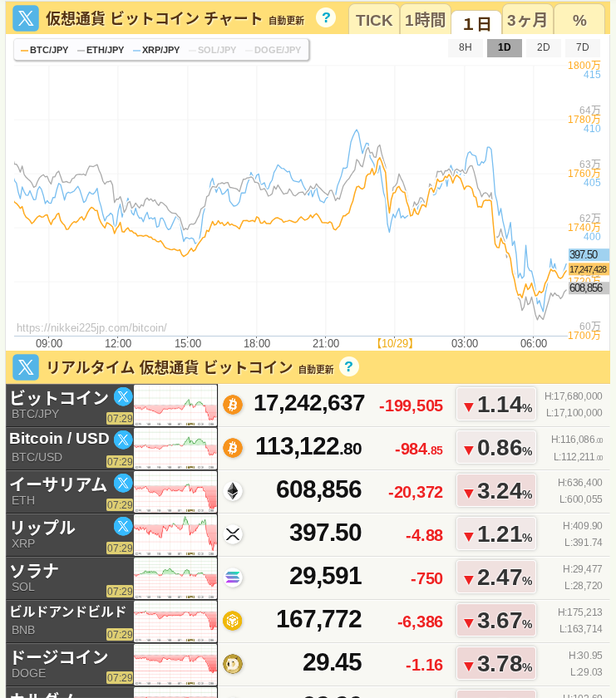Image resolution: width=616 pixels, height=698 pixels.
Task: Click the X share icon in リップル row
Action: pyautogui.click(x=123, y=526)
